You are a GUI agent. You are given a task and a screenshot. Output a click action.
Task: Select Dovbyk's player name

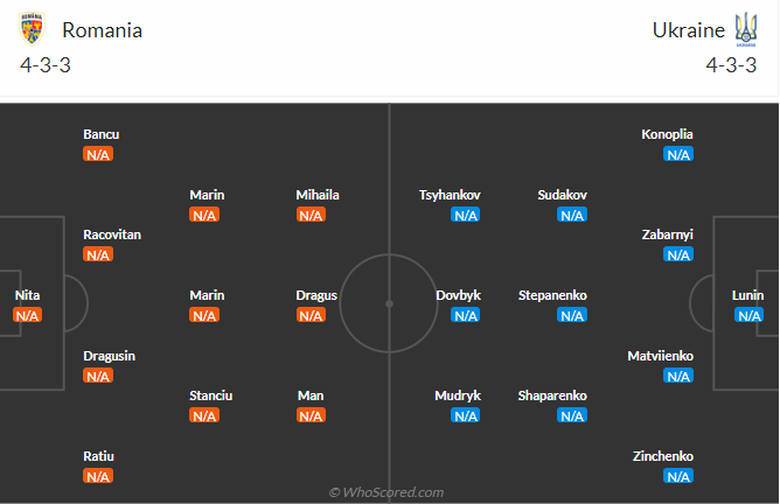click(458, 296)
